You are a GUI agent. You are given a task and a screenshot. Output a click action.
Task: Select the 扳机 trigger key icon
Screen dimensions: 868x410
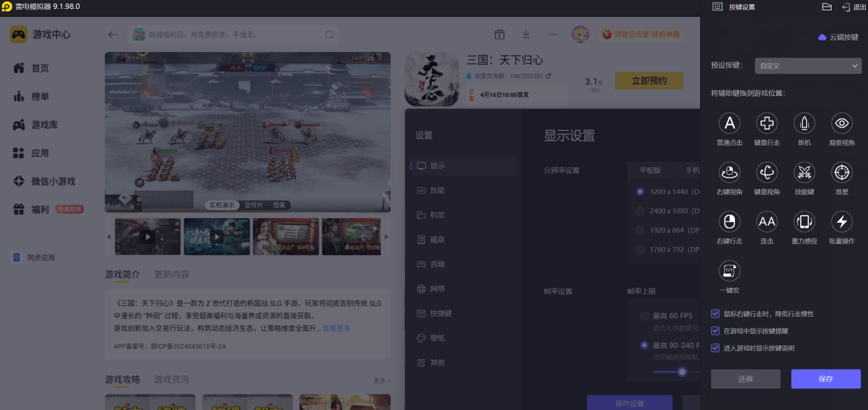point(804,123)
